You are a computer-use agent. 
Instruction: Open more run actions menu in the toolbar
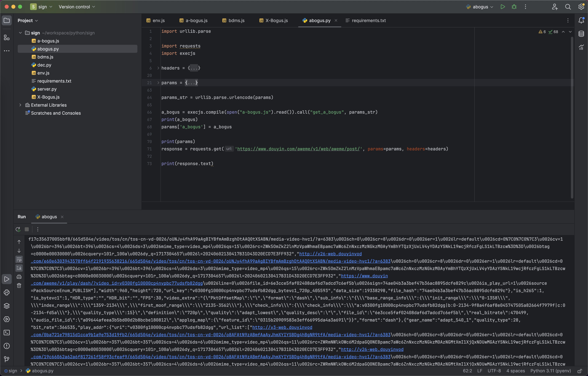point(525,7)
